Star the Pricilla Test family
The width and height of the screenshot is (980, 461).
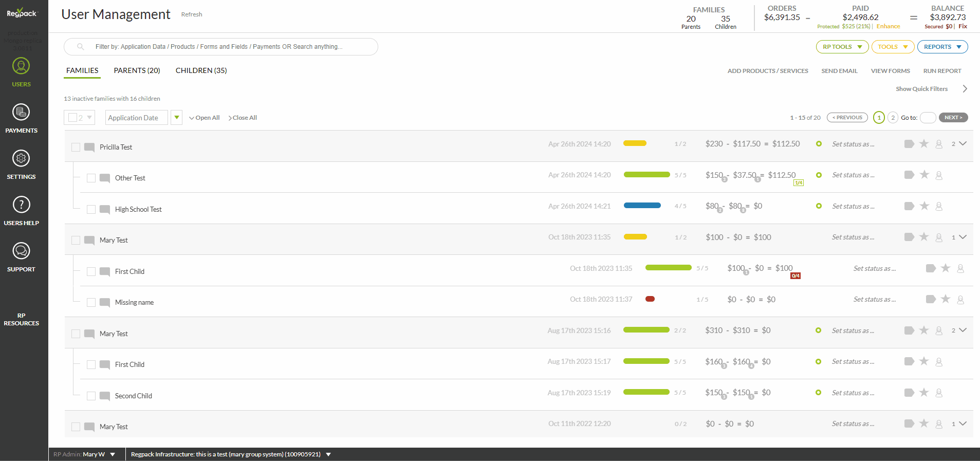[x=924, y=144]
